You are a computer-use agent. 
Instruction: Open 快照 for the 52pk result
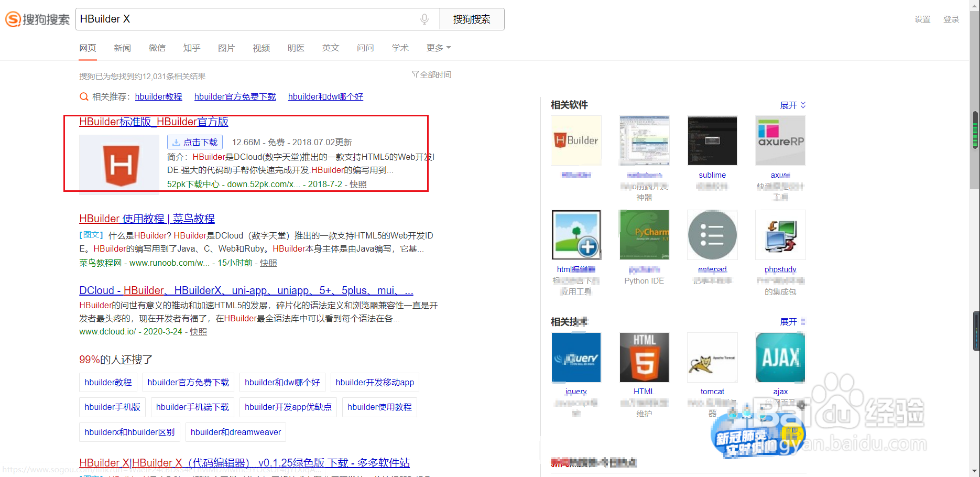tap(358, 185)
